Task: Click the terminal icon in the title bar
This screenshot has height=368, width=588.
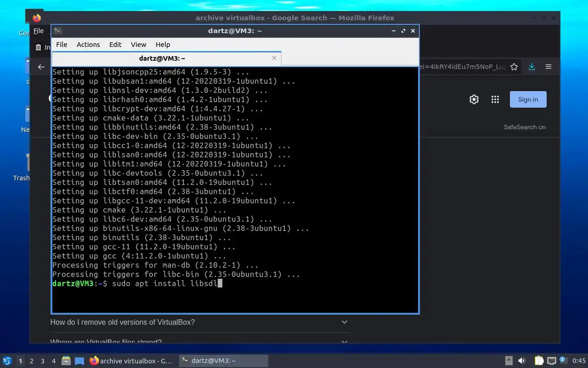Action: click(x=58, y=31)
